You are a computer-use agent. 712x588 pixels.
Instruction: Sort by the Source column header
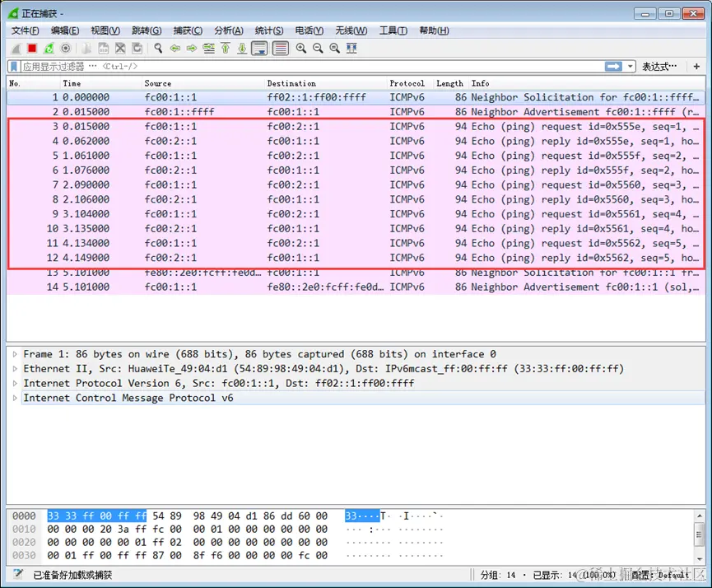pyautogui.click(x=203, y=83)
